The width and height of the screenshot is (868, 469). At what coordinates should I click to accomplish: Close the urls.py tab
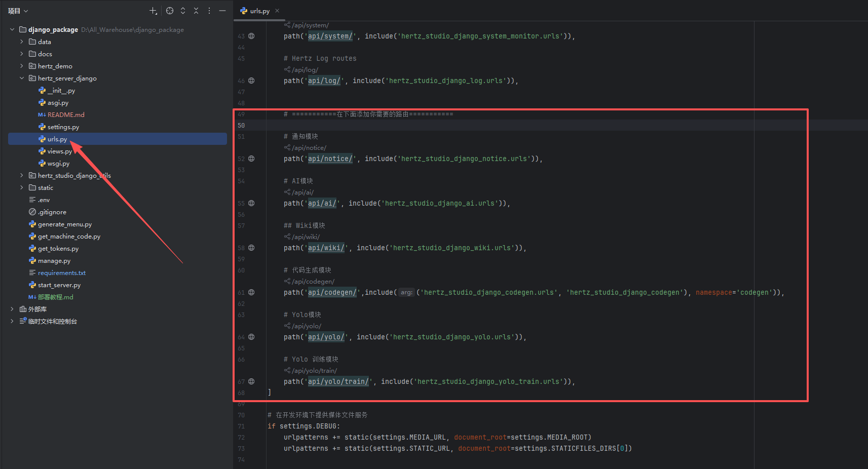tap(277, 11)
